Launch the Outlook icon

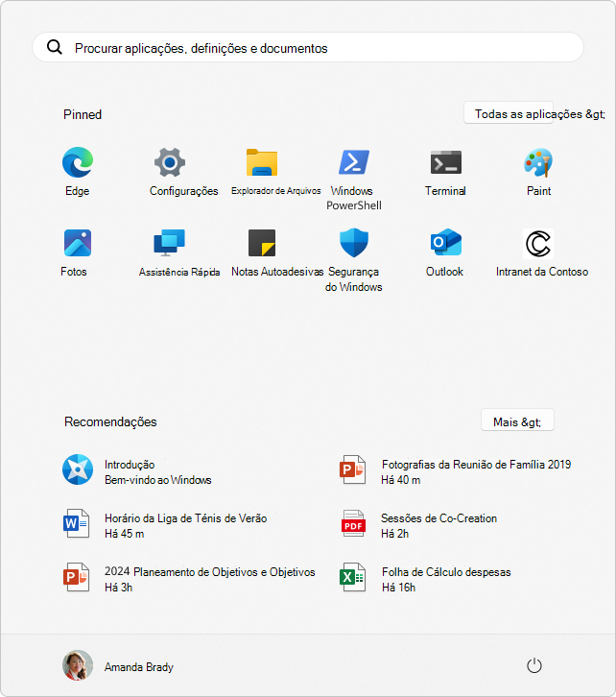pyautogui.click(x=446, y=242)
